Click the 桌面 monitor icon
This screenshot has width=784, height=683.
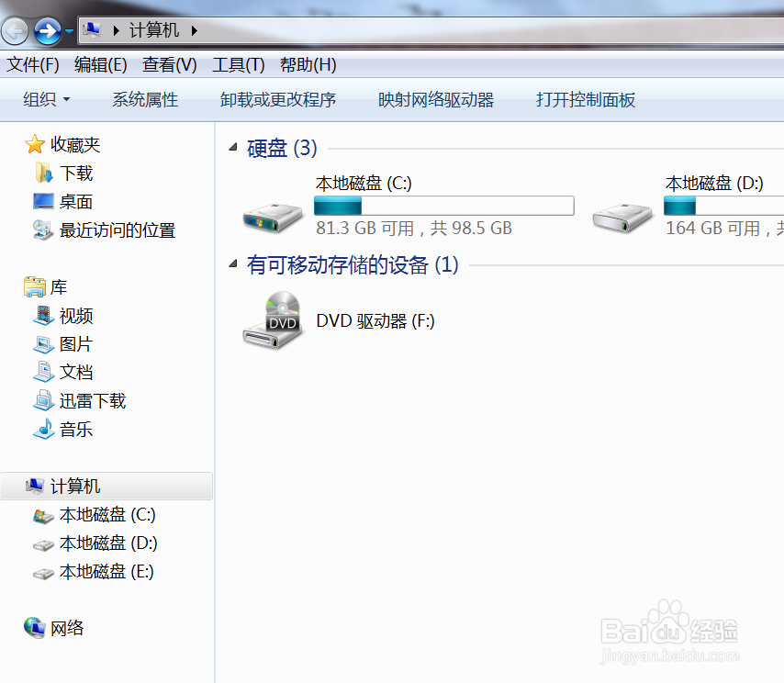point(43,201)
